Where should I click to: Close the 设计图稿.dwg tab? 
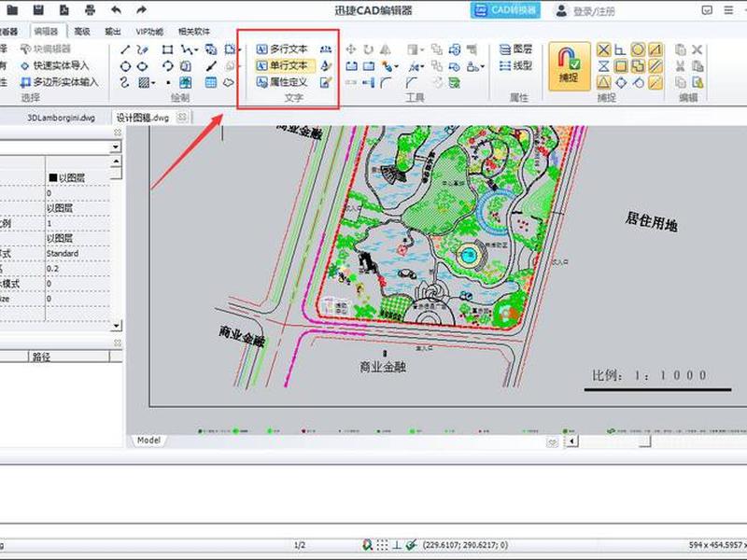pyautogui.click(x=182, y=117)
